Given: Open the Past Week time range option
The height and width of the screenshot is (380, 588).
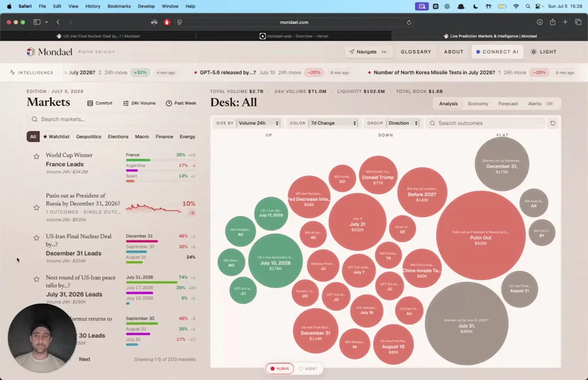Looking at the screenshot, I should (x=181, y=103).
